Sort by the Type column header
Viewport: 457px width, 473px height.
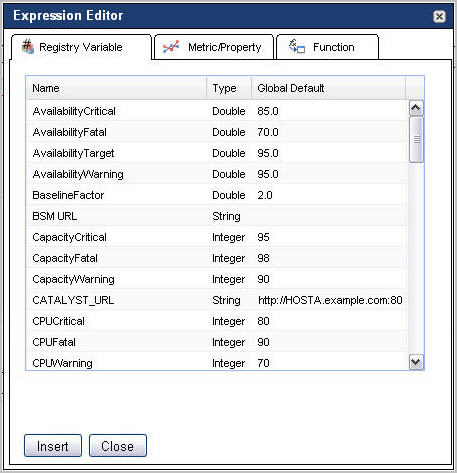229,88
